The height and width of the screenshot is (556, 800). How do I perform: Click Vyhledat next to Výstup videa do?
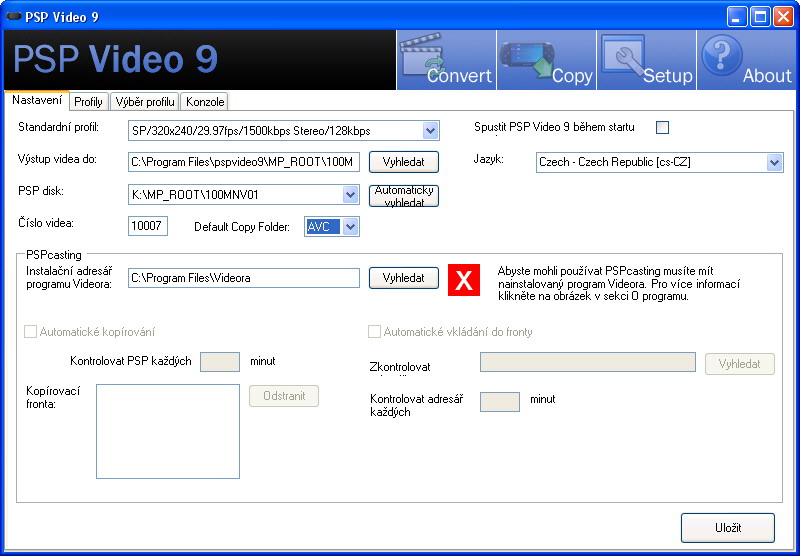(404, 162)
